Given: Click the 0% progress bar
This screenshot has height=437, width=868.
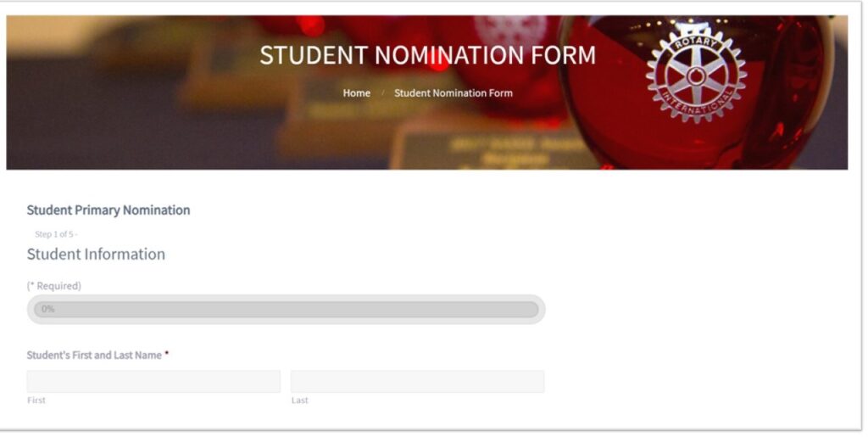Looking at the screenshot, I should pyautogui.click(x=287, y=309).
